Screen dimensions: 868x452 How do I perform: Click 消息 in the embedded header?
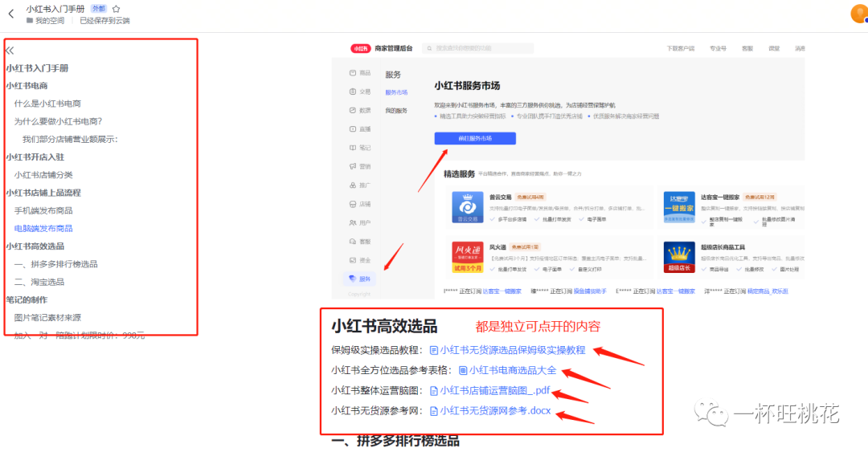800,49
